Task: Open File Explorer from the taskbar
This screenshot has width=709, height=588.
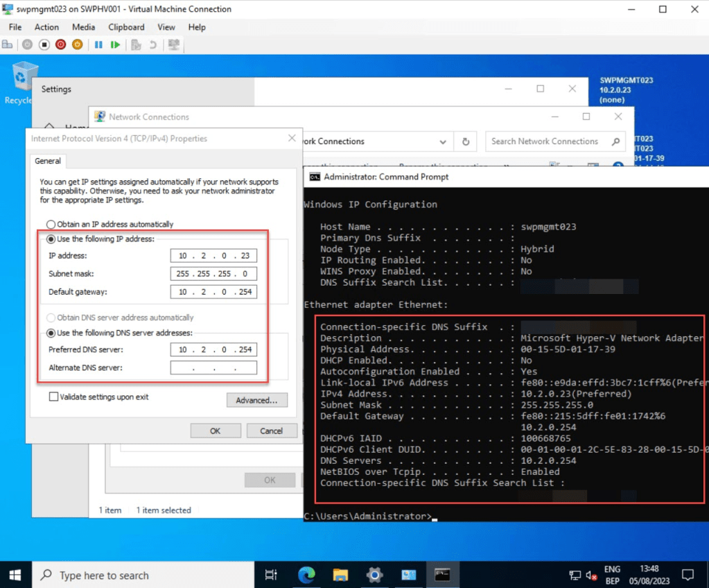Action: click(340, 575)
